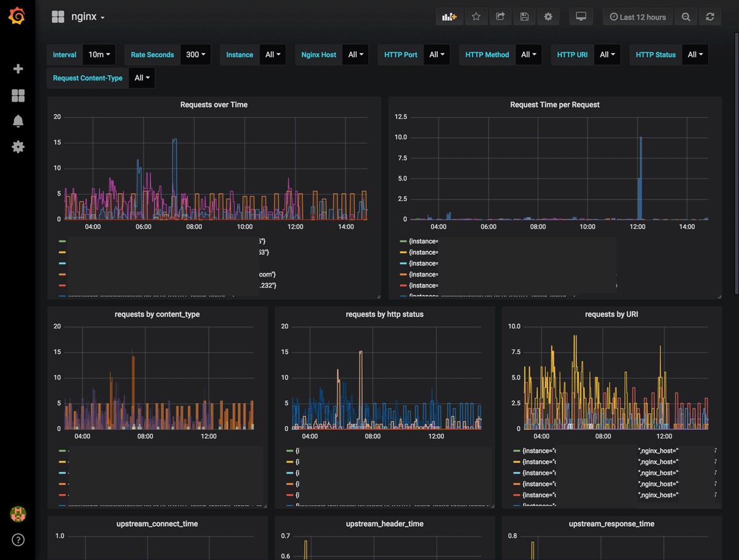
Task: Open the nginx dashboard picker dropdown
Action: [87, 17]
